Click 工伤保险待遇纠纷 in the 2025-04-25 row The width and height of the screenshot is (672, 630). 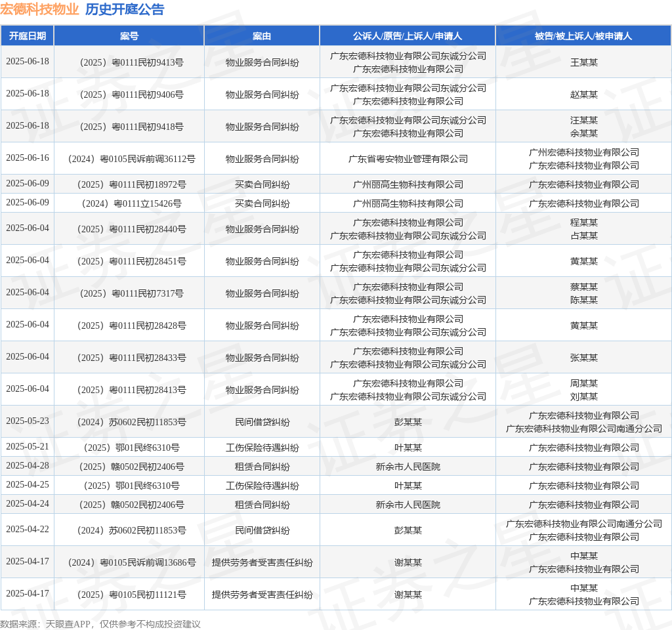[x=262, y=486]
